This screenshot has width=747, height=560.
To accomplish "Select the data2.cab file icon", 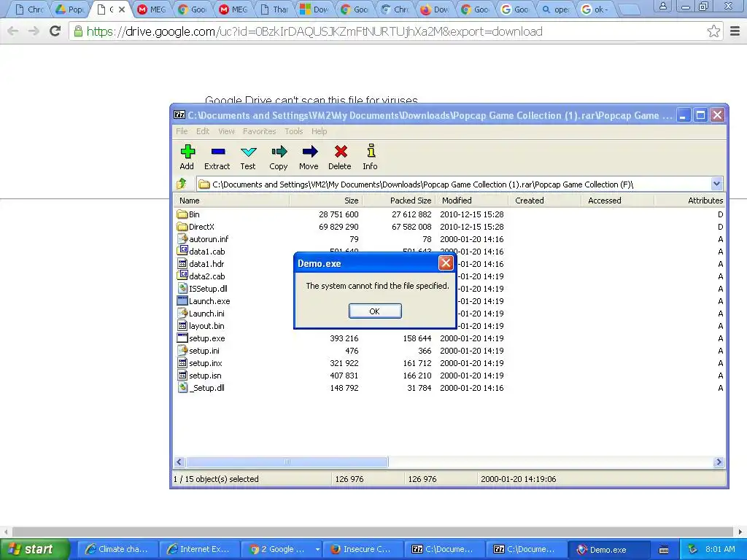I will point(182,276).
